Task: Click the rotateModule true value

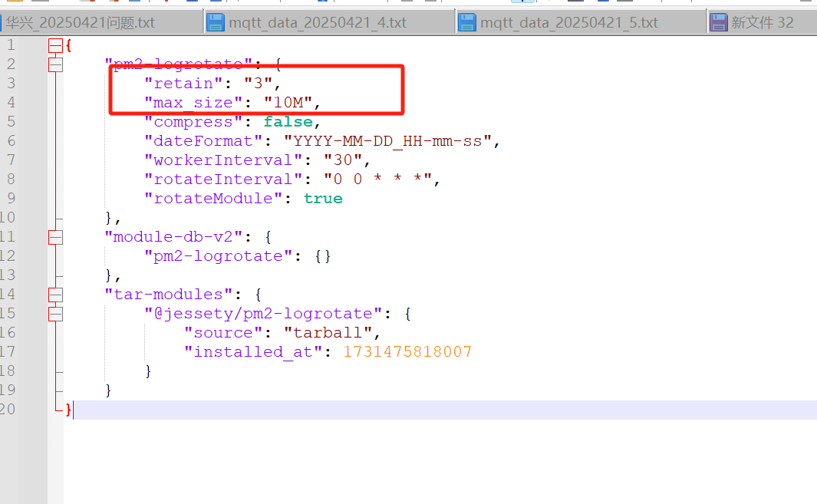Action: tap(323, 199)
